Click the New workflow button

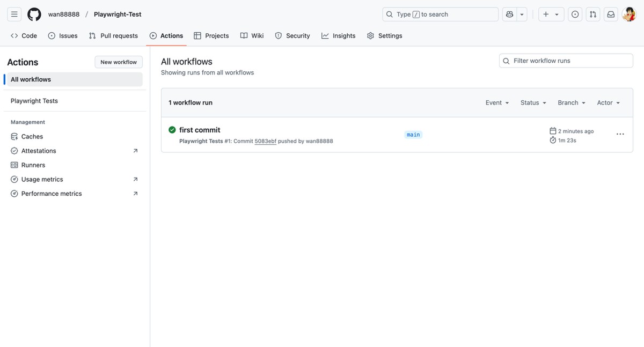click(119, 62)
